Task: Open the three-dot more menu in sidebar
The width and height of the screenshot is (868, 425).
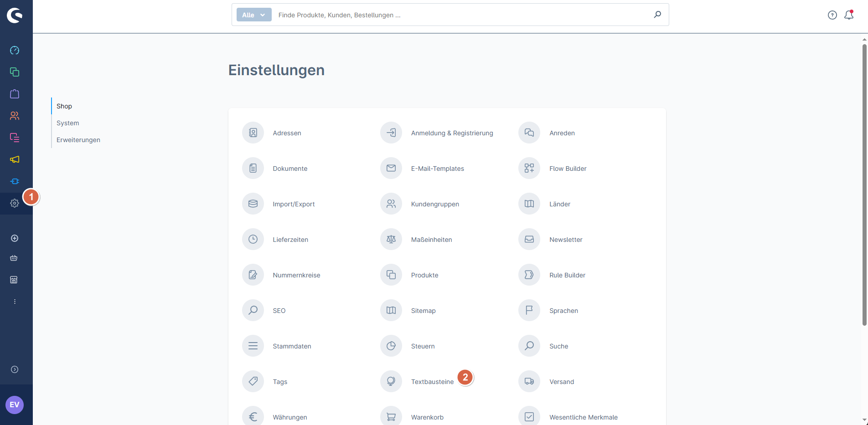Action: (15, 302)
